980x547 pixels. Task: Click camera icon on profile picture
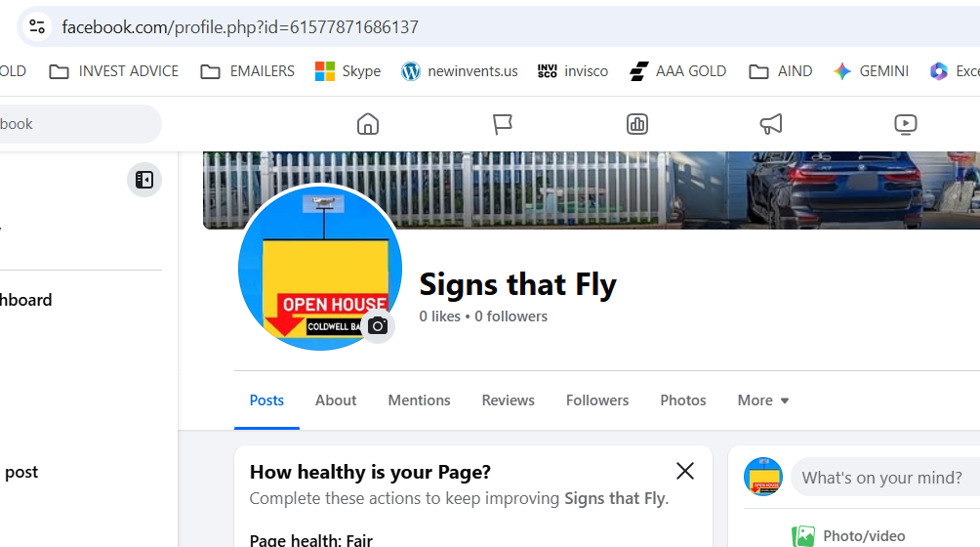coord(378,326)
